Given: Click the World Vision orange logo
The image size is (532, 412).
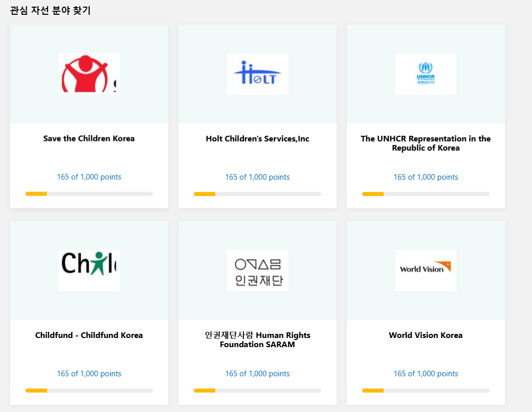Looking at the screenshot, I should point(426,271).
